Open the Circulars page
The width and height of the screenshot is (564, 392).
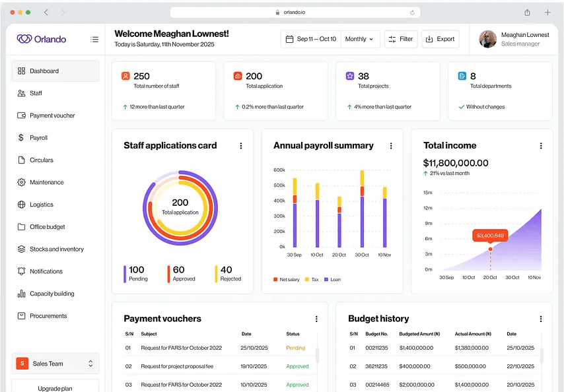tap(41, 160)
